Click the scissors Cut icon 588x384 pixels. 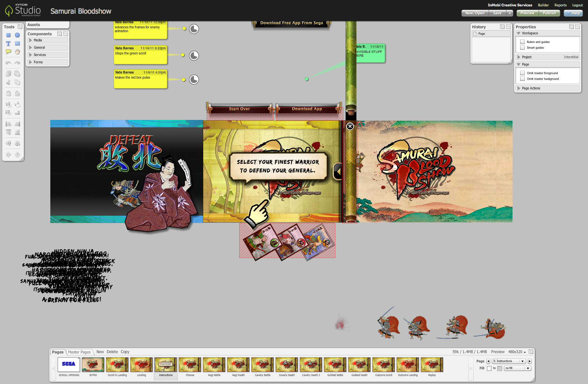pyautogui.click(x=8, y=82)
